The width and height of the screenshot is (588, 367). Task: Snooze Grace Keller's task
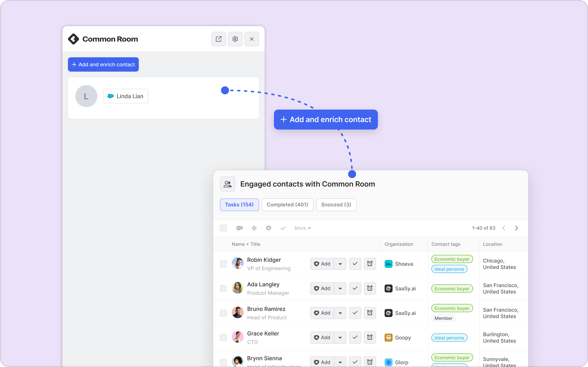pyautogui.click(x=370, y=337)
